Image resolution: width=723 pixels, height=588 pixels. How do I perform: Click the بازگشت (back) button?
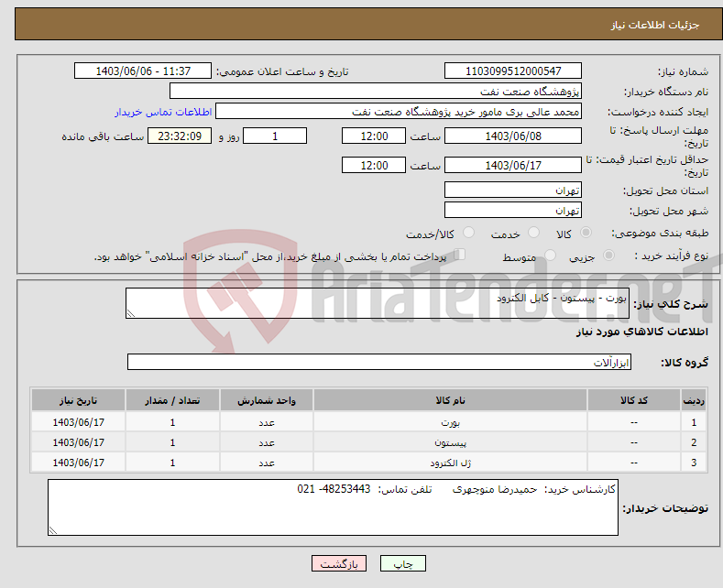pos(339,563)
